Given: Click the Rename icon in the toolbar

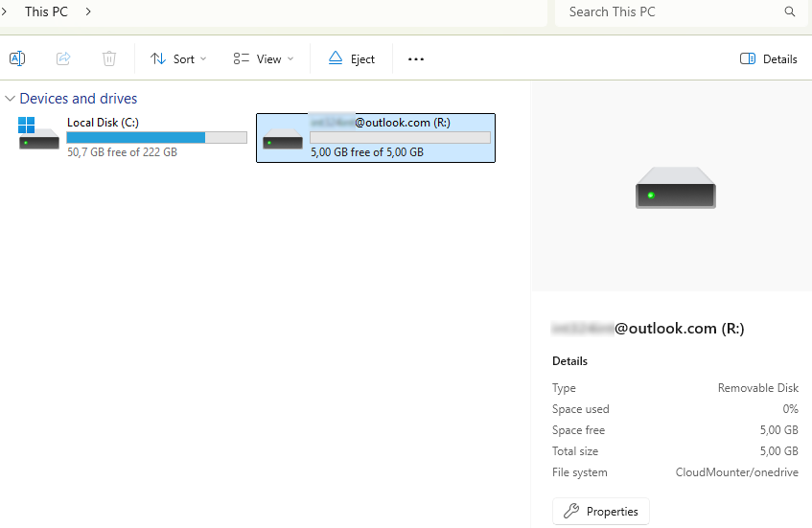Looking at the screenshot, I should 17,58.
